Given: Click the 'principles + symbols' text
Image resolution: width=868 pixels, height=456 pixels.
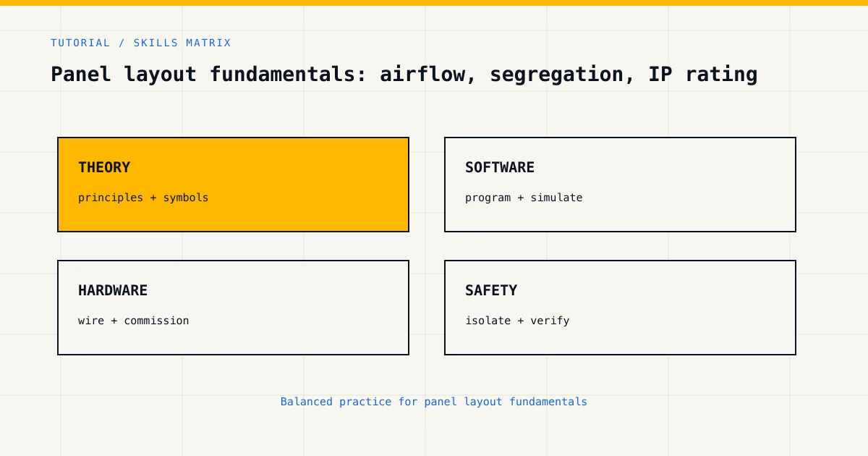Looking at the screenshot, I should tap(143, 198).
